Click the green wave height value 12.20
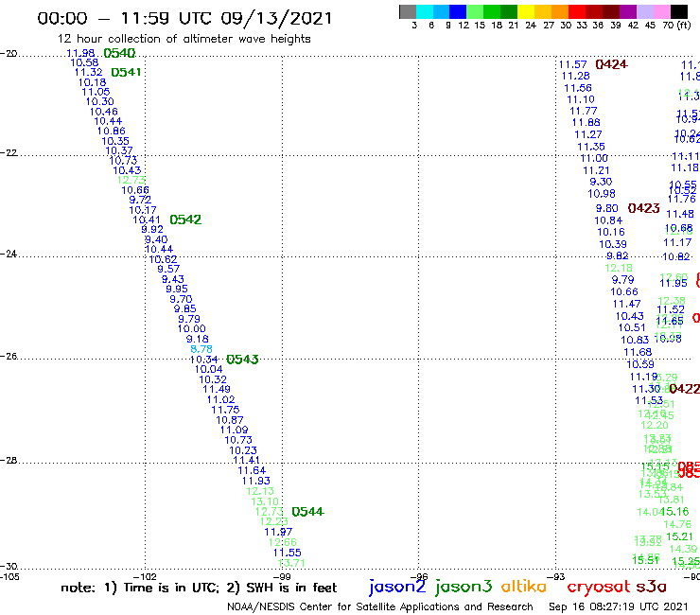The height and width of the screenshot is (615, 700). (x=655, y=425)
